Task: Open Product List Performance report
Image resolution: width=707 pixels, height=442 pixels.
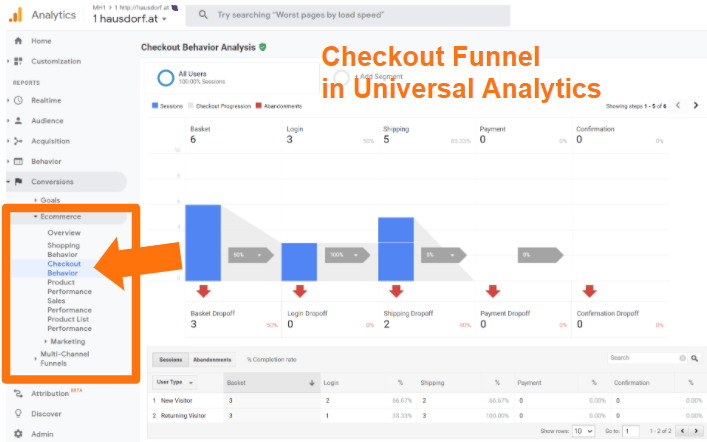Action: click(x=69, y=323)
